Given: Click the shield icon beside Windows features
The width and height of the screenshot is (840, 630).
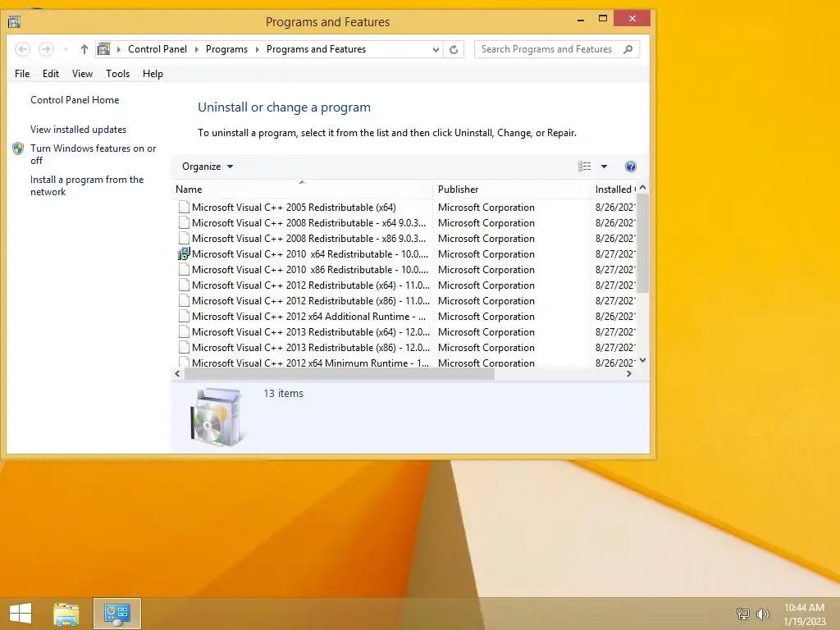Looking at the screenshot, I should (18, 148).
